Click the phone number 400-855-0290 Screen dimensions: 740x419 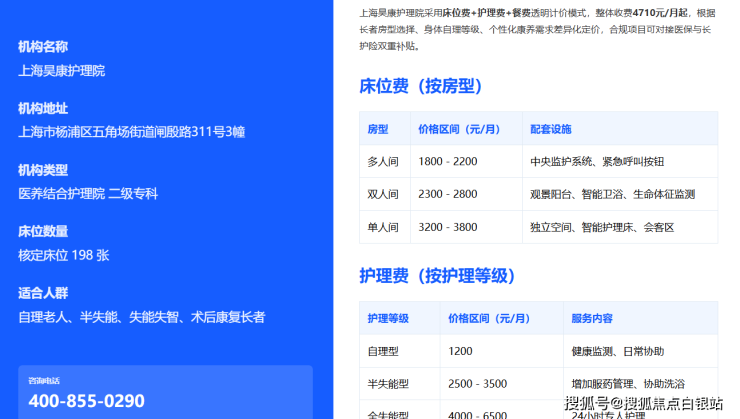click(x=86, y=401)
